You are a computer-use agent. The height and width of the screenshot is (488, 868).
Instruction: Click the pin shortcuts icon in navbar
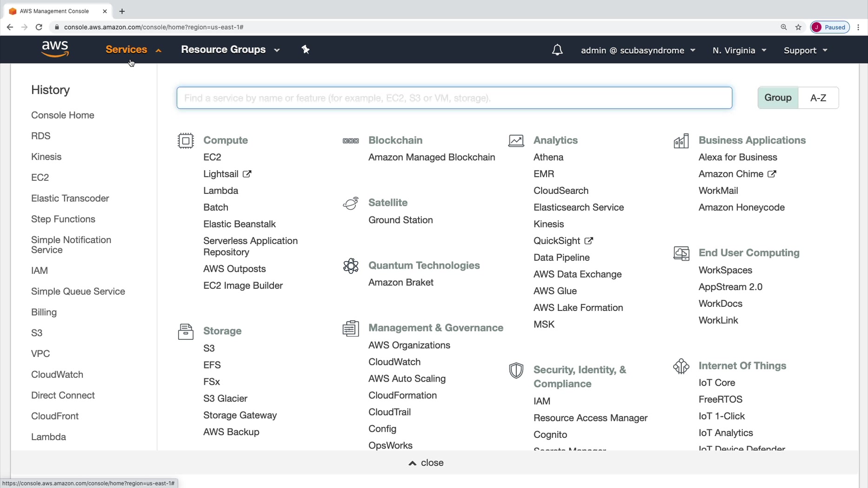(x=306, y=50)
